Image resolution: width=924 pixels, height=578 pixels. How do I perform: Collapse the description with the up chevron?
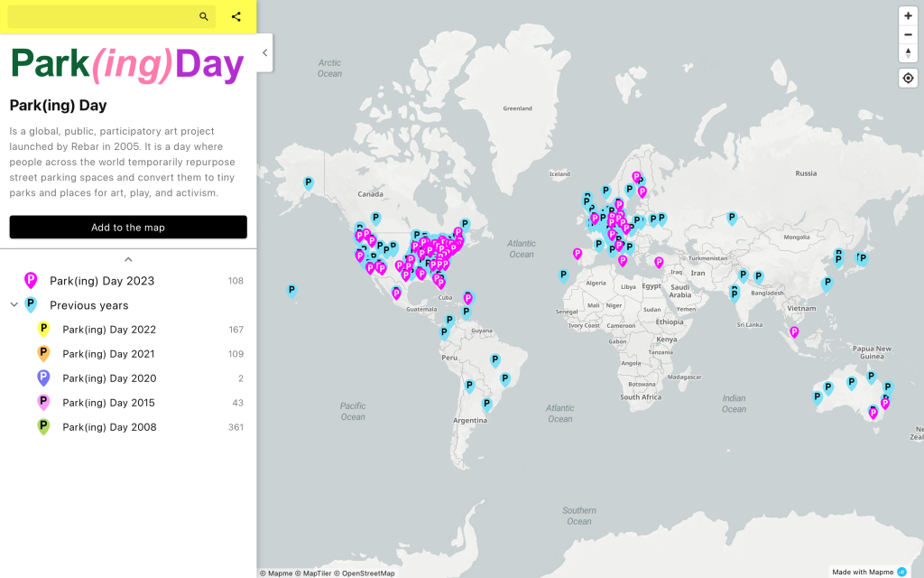pos(128,259)
